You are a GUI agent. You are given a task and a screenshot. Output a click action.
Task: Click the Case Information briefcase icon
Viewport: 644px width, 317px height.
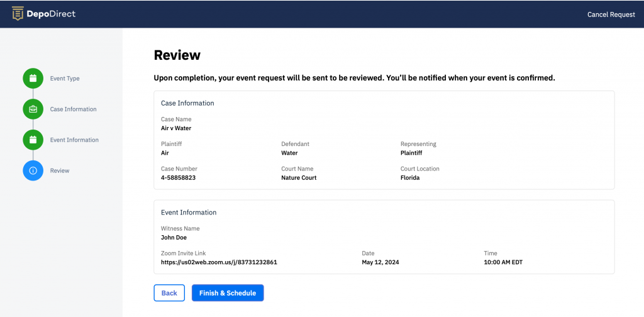(x=33, y=109)
